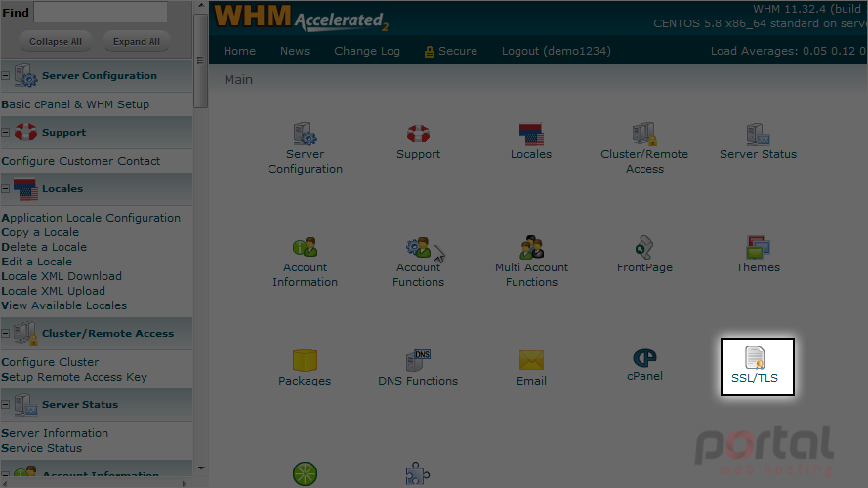
Task: Collapse the Support sidebar section
Action: 6,132
